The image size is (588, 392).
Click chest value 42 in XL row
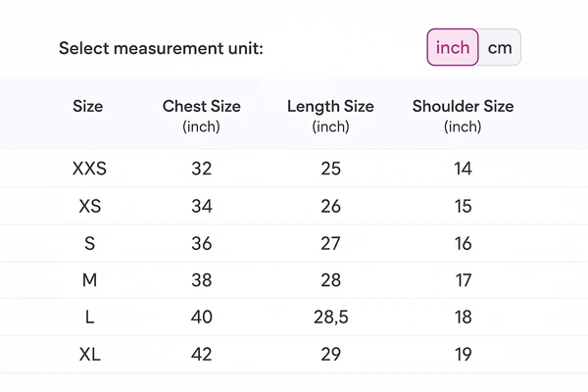click(x=202, y=355)
